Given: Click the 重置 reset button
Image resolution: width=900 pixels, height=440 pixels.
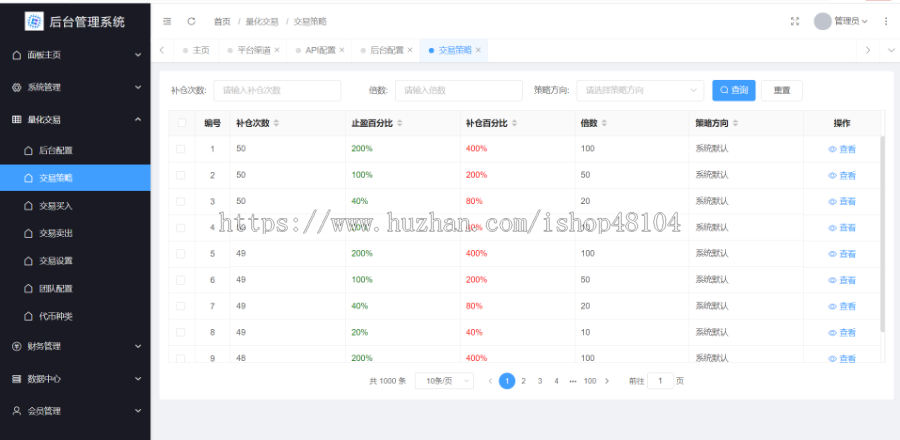Looking at the screenshot, I should (782, 90).
